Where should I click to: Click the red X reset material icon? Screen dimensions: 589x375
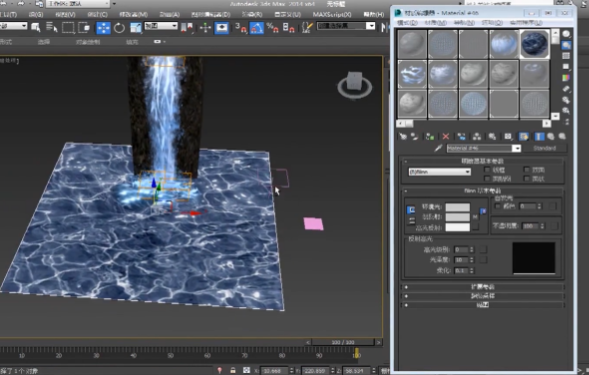pos(446,136)
